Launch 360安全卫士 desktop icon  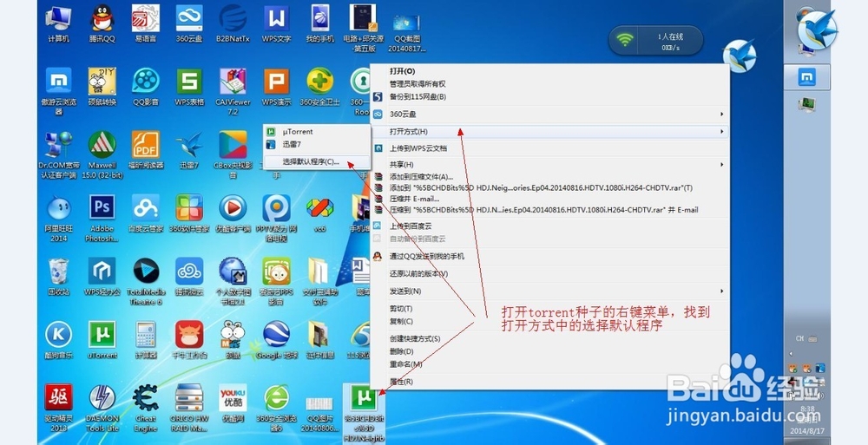pyautogui.click(x=320, y=87)
